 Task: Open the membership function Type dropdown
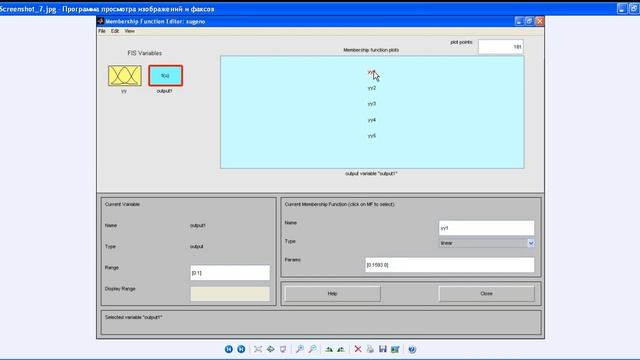[x=487, y=243]
